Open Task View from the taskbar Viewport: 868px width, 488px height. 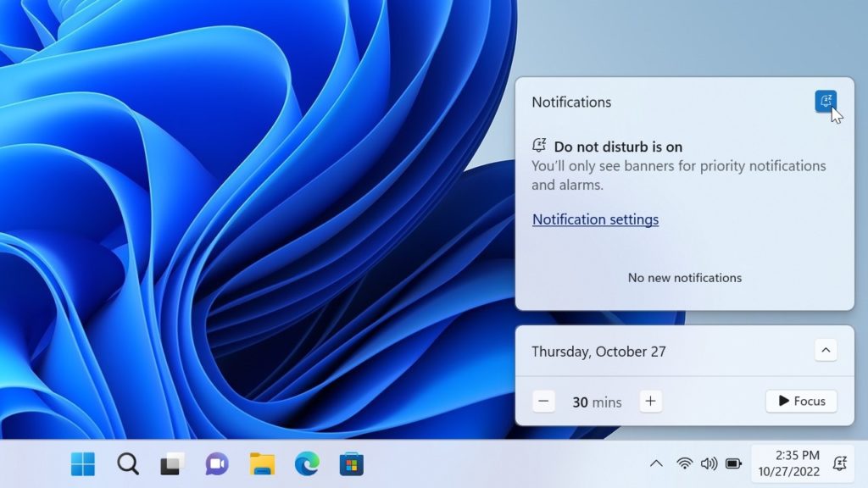[x=172, y=463]
